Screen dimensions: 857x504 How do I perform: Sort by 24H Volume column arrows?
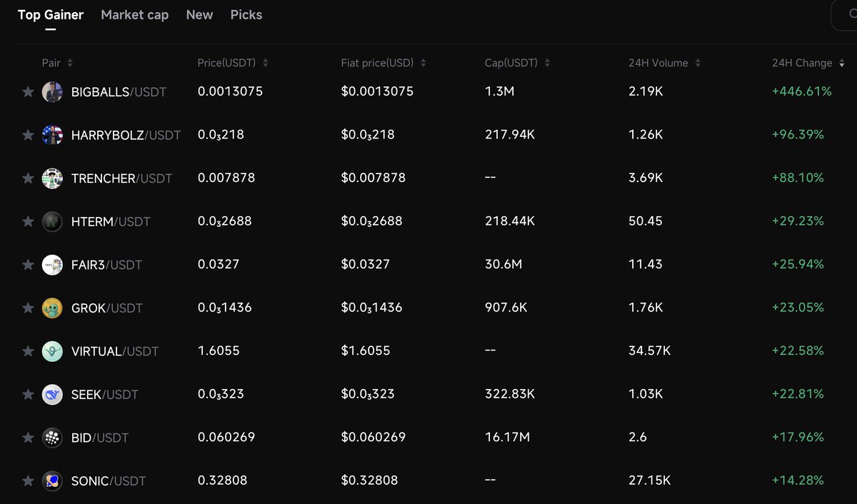click(x=698, y=63)
